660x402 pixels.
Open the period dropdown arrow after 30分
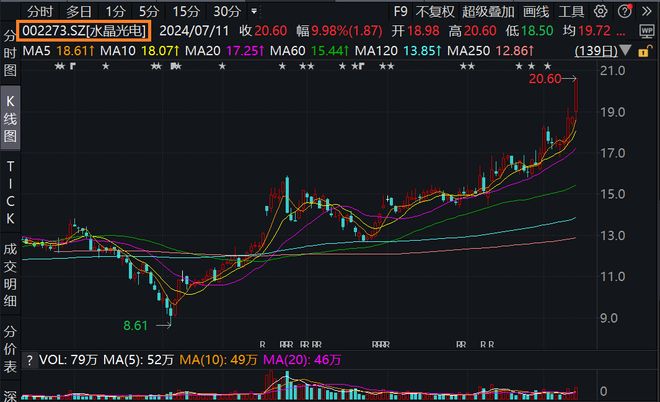[254, 11]
